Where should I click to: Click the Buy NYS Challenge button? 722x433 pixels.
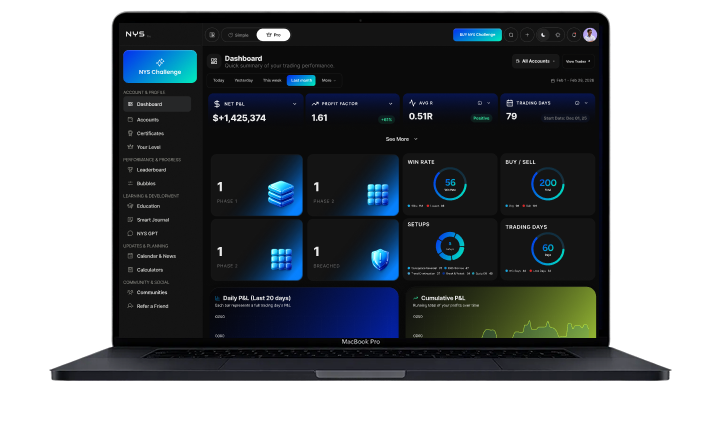point(476,34)
